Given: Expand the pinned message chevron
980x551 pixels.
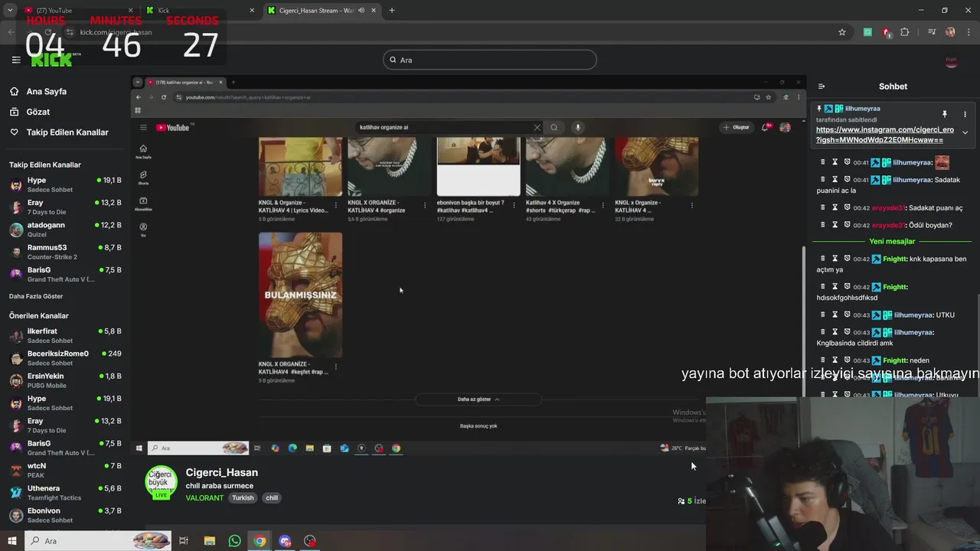Looking at the screenshot, I should point(965,132).
